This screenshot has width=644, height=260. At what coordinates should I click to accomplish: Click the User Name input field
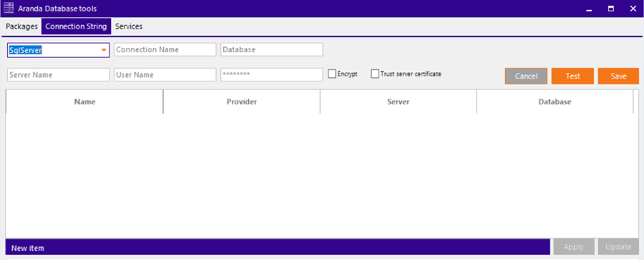click(x=165, y=75)
